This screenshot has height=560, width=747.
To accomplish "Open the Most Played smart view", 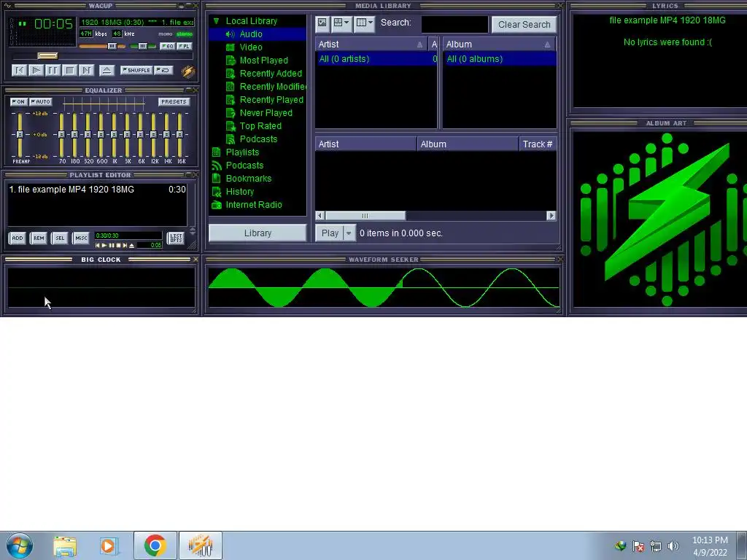I will [x=263, y=61].
